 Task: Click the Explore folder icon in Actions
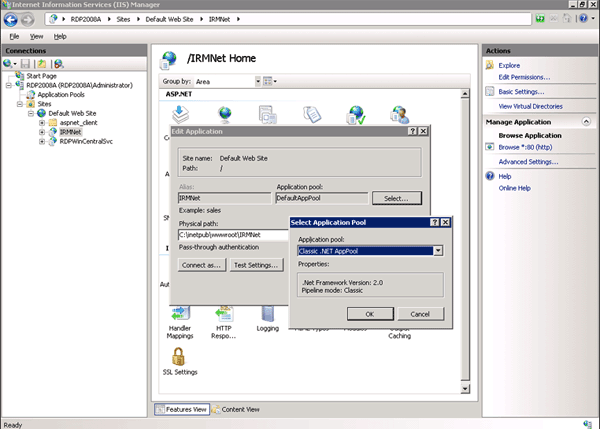click(490, 65)
